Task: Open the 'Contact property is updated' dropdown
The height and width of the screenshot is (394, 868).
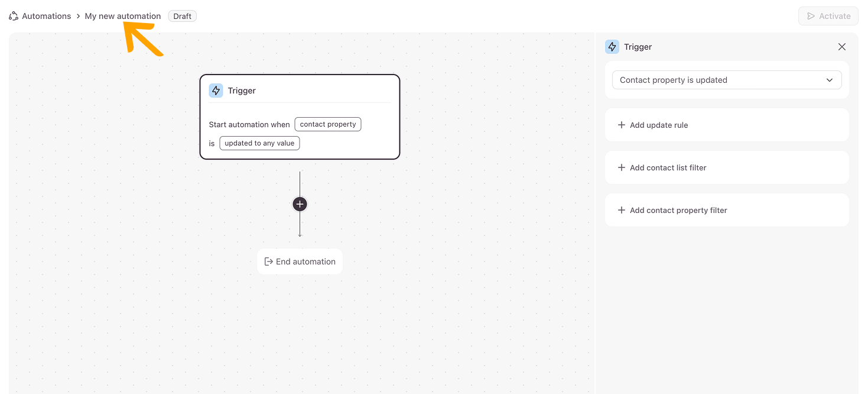Action: tap(726, 80)
